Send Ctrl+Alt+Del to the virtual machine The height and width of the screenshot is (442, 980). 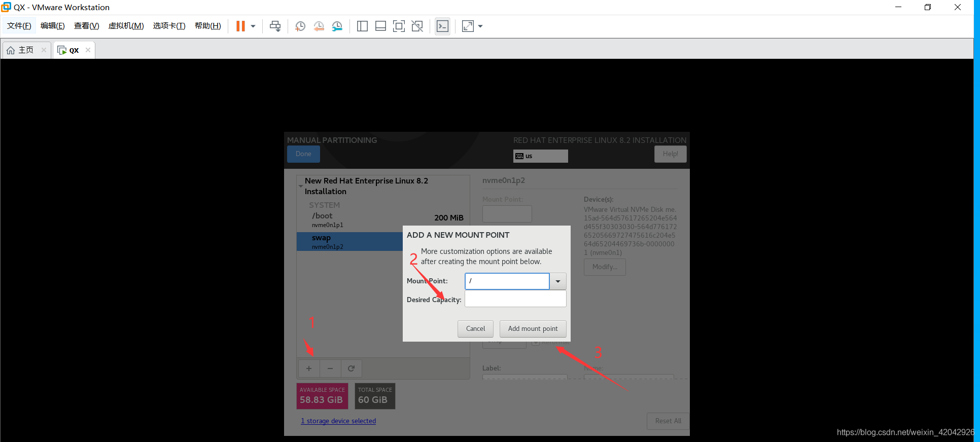point(275,26)
